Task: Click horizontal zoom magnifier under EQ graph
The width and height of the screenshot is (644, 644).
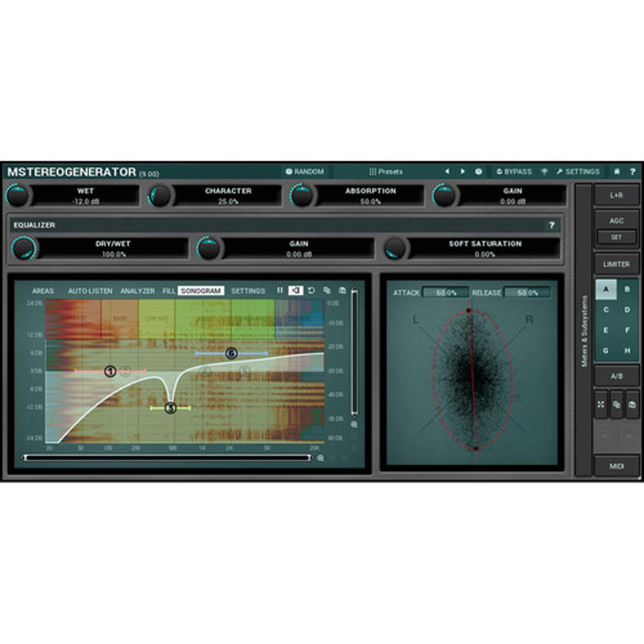Action: (x=320, y=458)
